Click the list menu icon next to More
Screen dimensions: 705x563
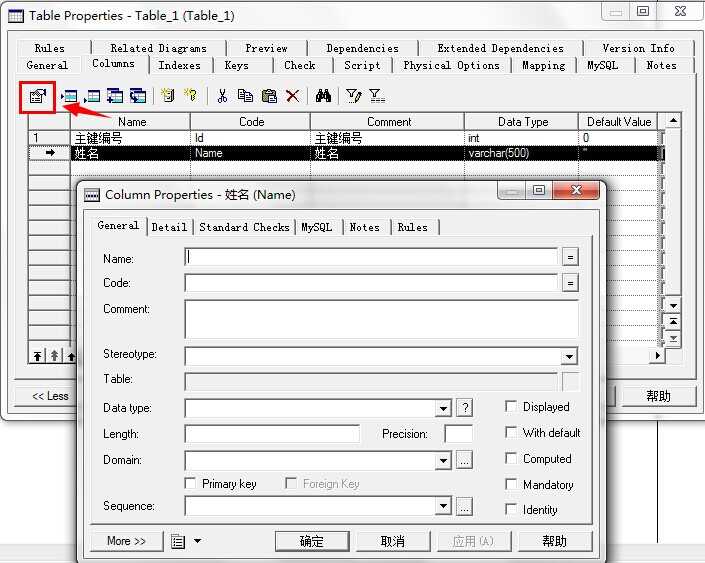(178, 541)
